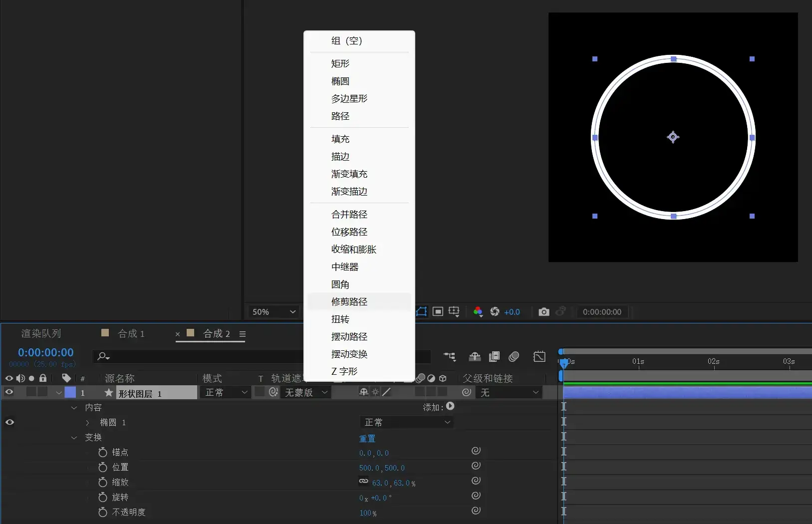Click the 添加 arrow button
Screen dimensions: 812x524
click(x=450, y=406)
